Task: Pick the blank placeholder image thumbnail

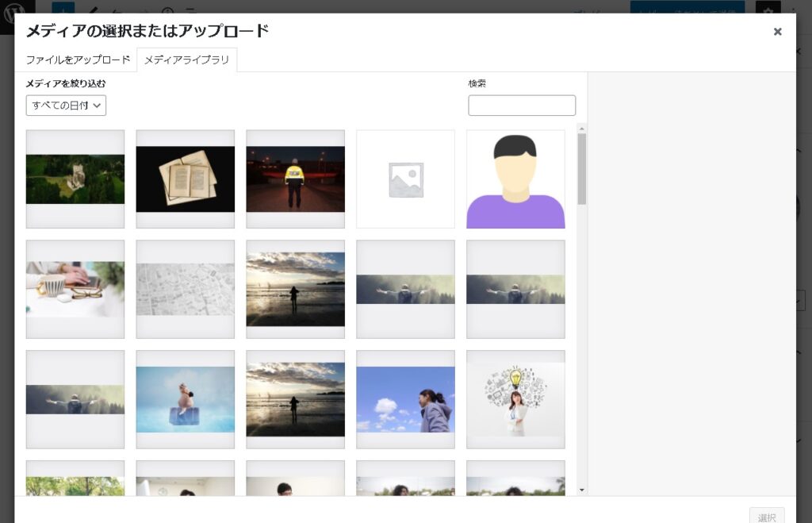Action: (405, 179)
